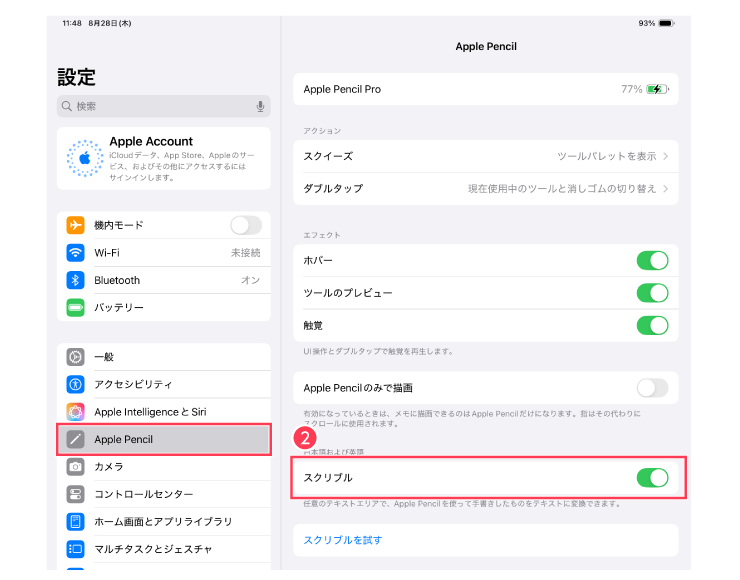Tap the 77% pencil battery value

[631, 89]
